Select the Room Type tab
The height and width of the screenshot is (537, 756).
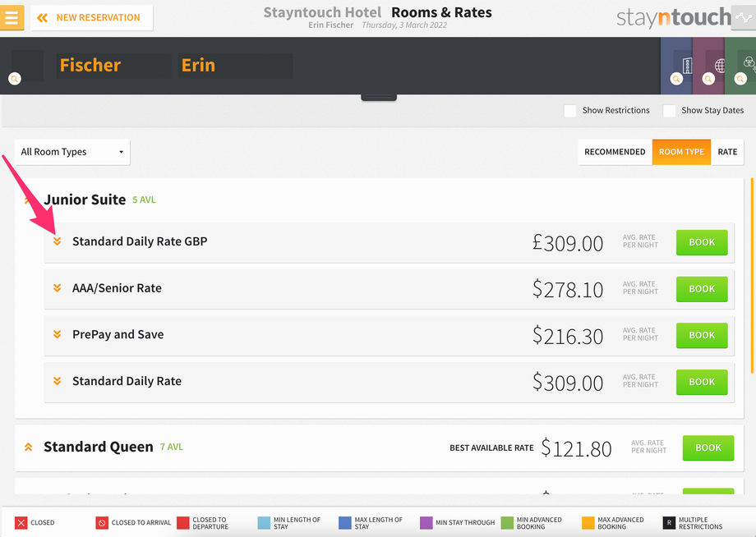pos(681,152)
